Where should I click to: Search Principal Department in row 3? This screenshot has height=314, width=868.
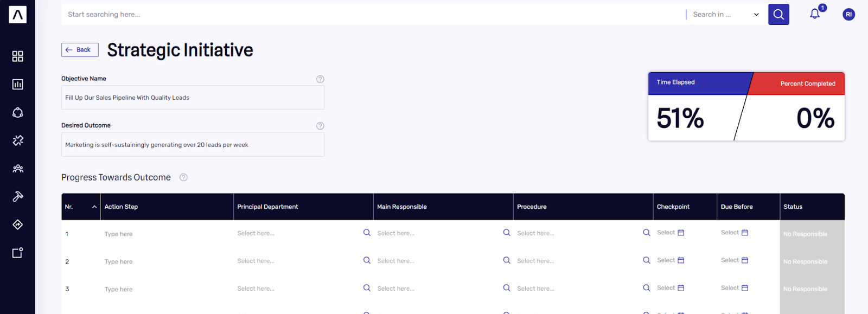pyautogui.click(x=367, y=288)
